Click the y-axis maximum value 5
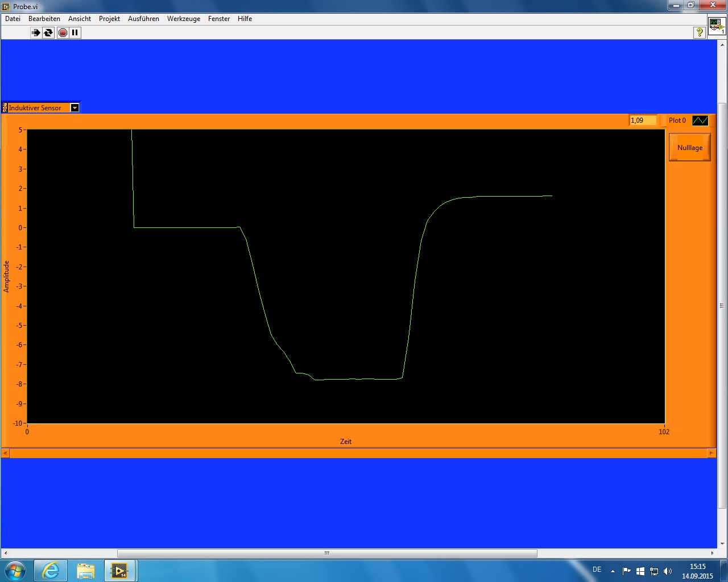Screen dimensions: 728x582 point(20,130)
